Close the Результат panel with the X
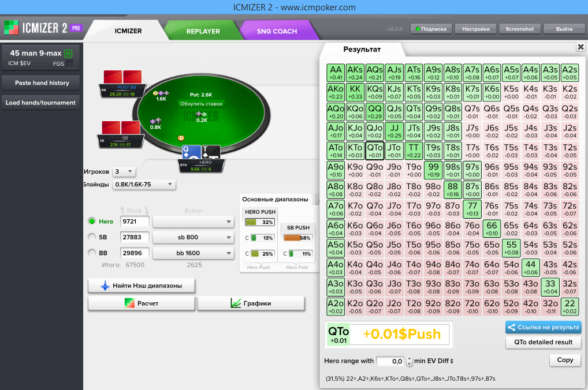 (580, 47)
